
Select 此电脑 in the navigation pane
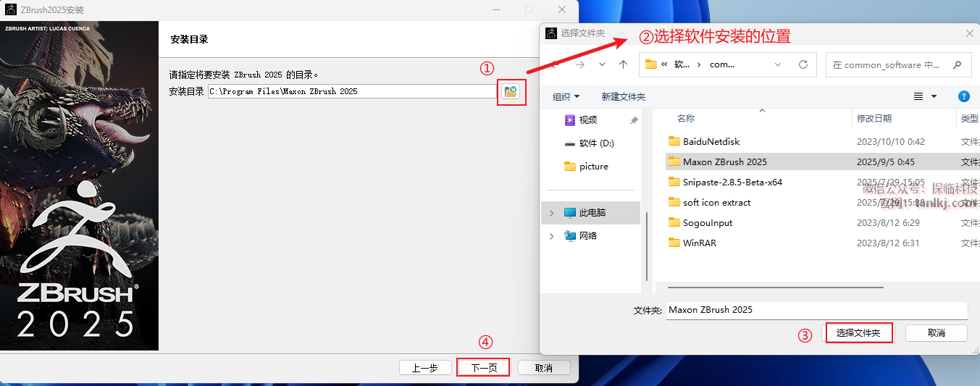(x=592, y=213)
